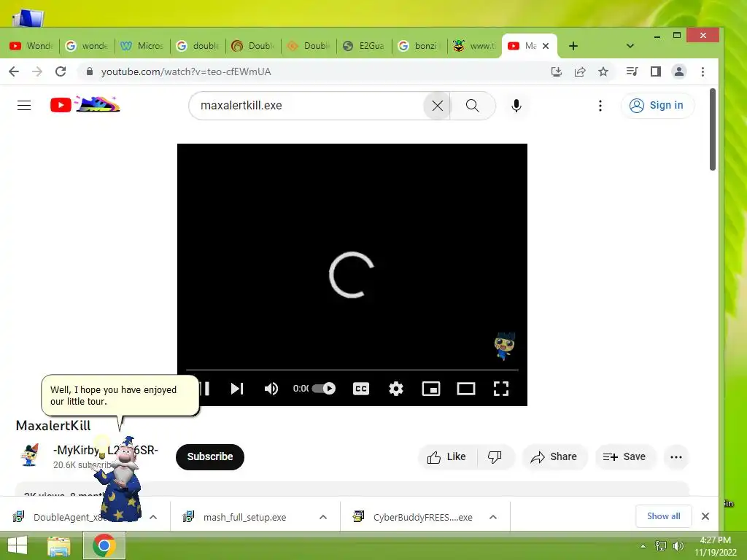Enter full screen mode
The image size is (747, 560).
pos(500,389)
